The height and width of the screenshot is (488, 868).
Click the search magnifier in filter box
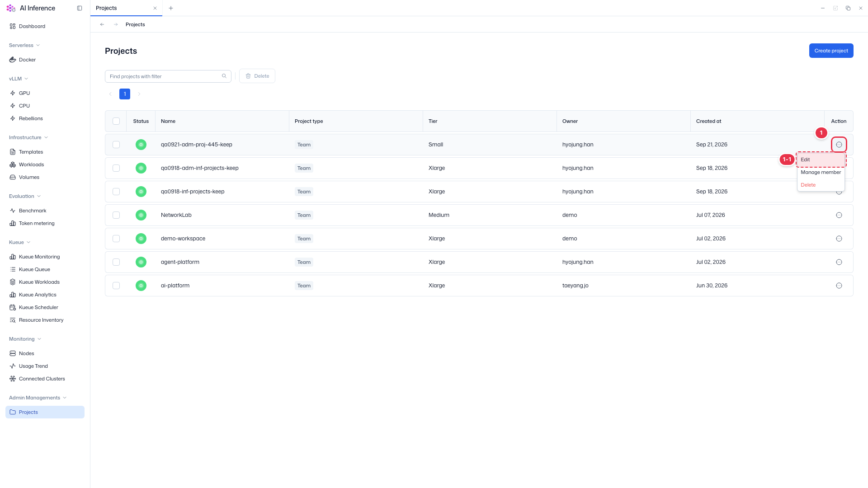coord(224,76)
